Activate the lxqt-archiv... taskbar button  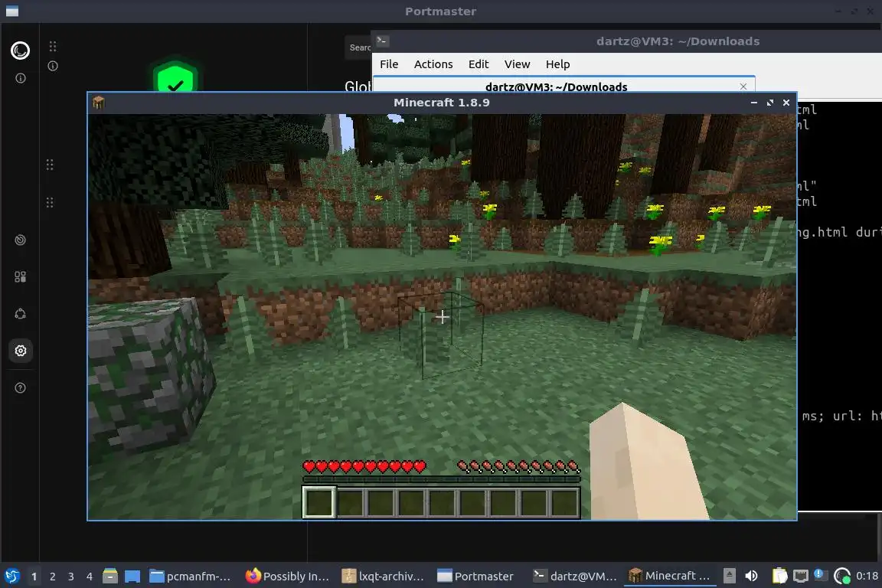tap(383, 577)
